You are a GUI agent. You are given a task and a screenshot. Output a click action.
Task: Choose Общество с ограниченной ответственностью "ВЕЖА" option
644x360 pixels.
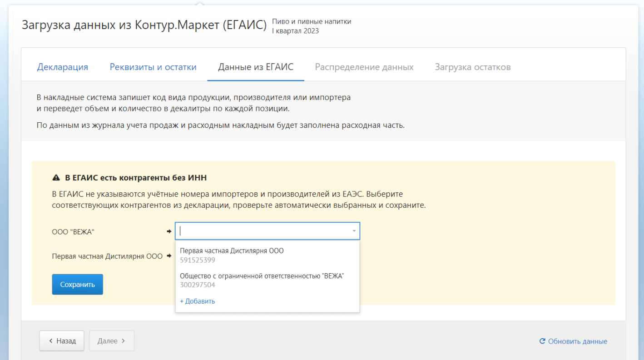268,280
